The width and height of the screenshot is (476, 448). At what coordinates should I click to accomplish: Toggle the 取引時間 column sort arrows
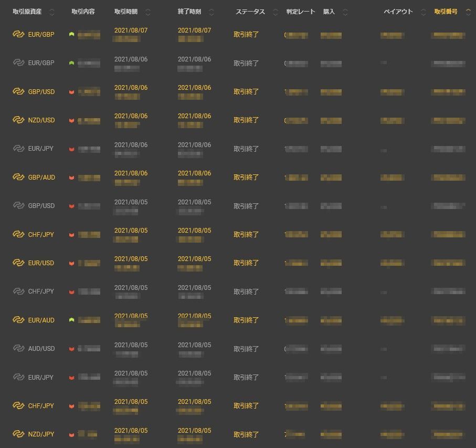(147, 12)
